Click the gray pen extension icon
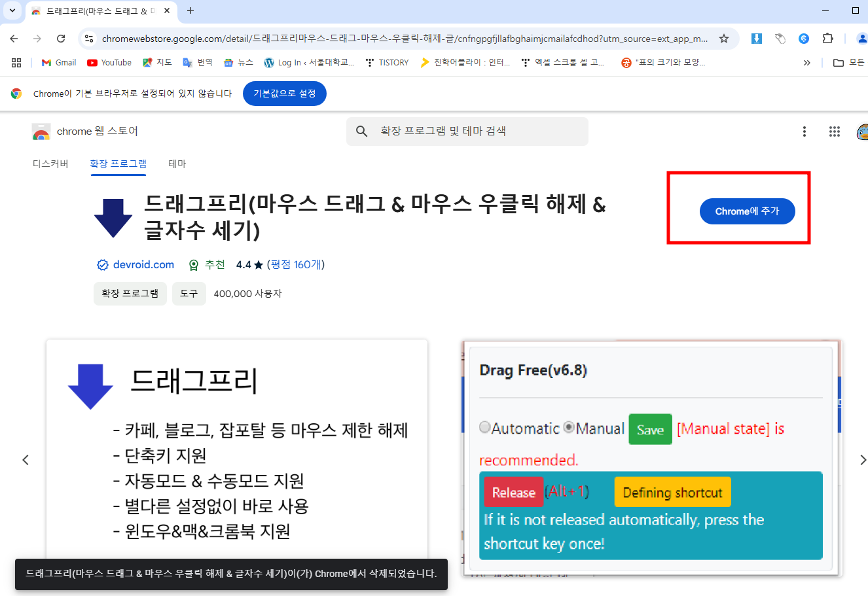This screenshot has width=868, height=596. [x=780, y=39]
